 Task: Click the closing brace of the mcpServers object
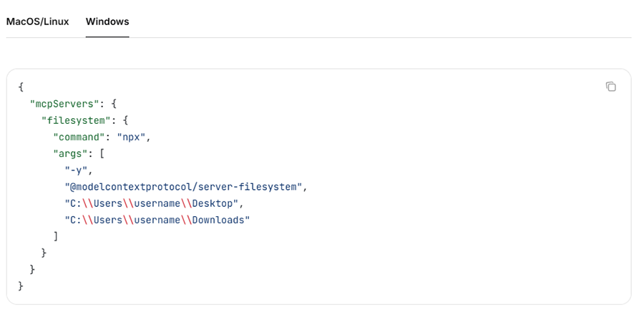[33, 270]
